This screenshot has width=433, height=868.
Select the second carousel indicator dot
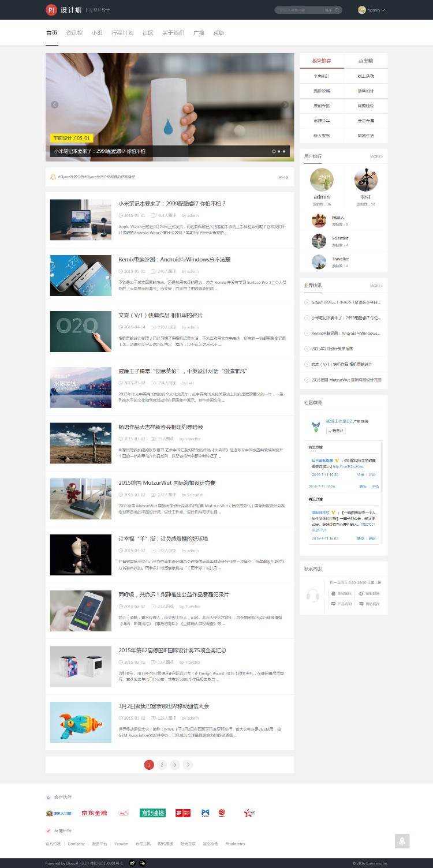click(279, 151)
